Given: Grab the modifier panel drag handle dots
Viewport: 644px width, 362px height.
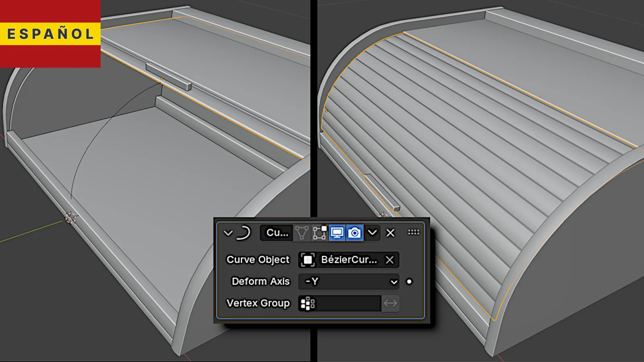Looking at the screenshot, I should pos(413,232).
